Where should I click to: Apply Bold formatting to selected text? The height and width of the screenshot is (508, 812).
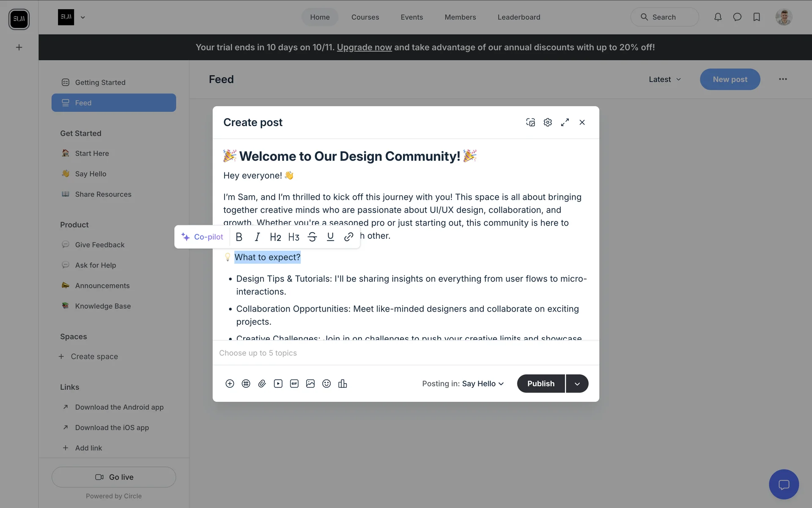click(x=239, y=237)
